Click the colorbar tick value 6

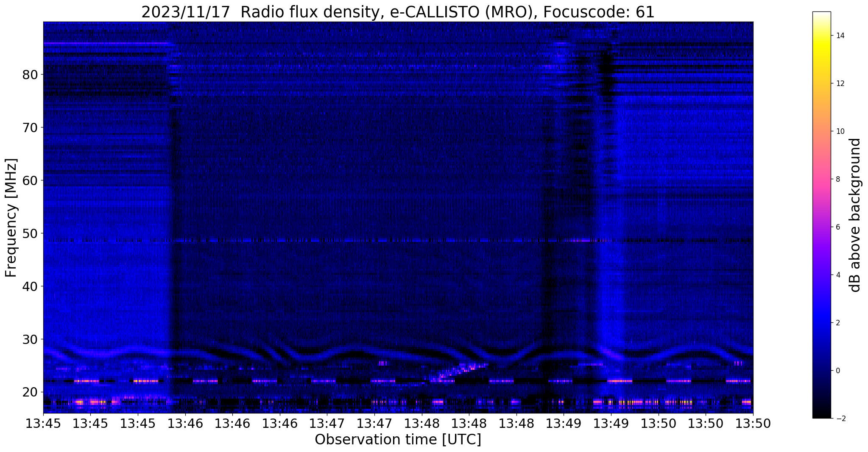[x=837, y=227]
